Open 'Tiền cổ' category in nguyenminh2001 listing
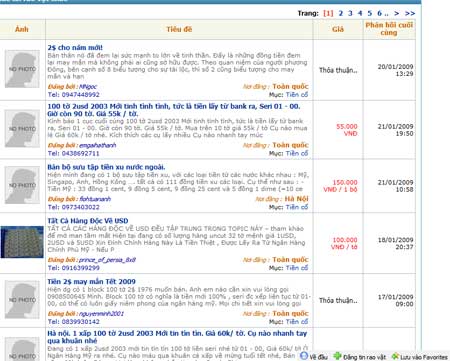The width and height of the screenshot is (450, 361). click(x=297, y=322)
